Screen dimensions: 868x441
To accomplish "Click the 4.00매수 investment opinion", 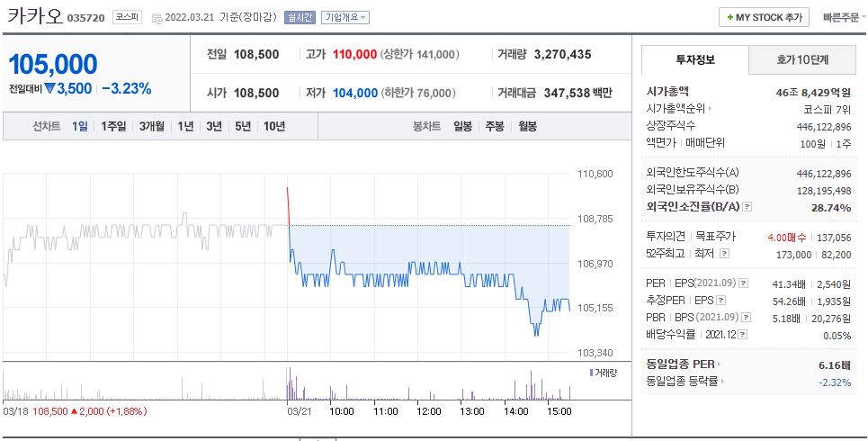I will pyautogui.click(x=787, y=237).
